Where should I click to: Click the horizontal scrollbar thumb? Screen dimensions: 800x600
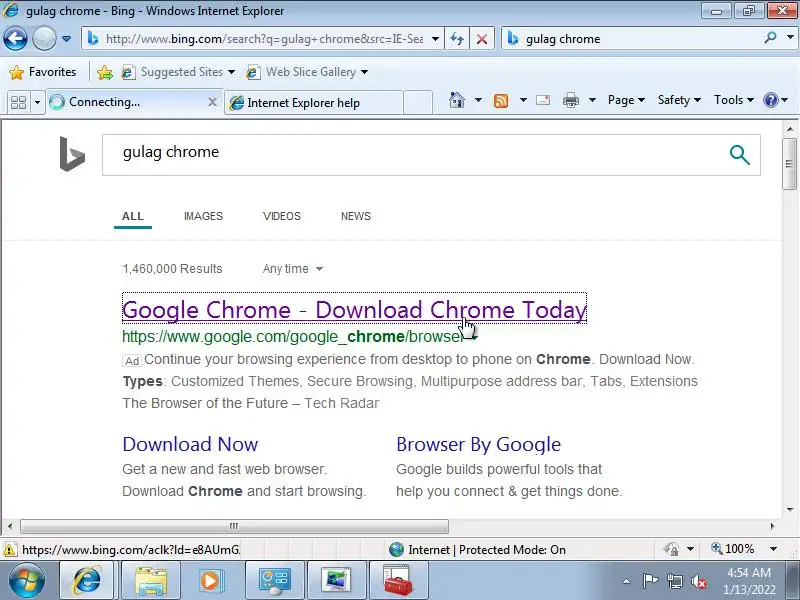click(234, 526)
